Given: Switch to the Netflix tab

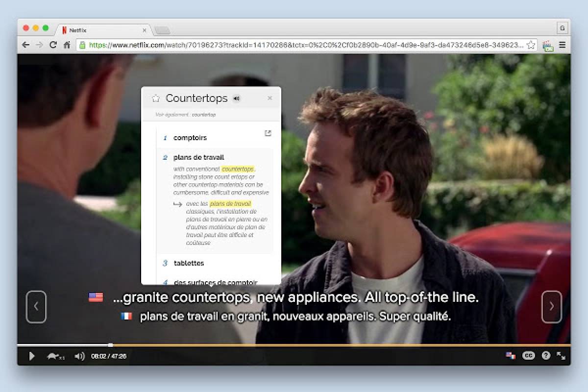Looking at the screenshot, I should pyautogui.click(x=103, y=30).
